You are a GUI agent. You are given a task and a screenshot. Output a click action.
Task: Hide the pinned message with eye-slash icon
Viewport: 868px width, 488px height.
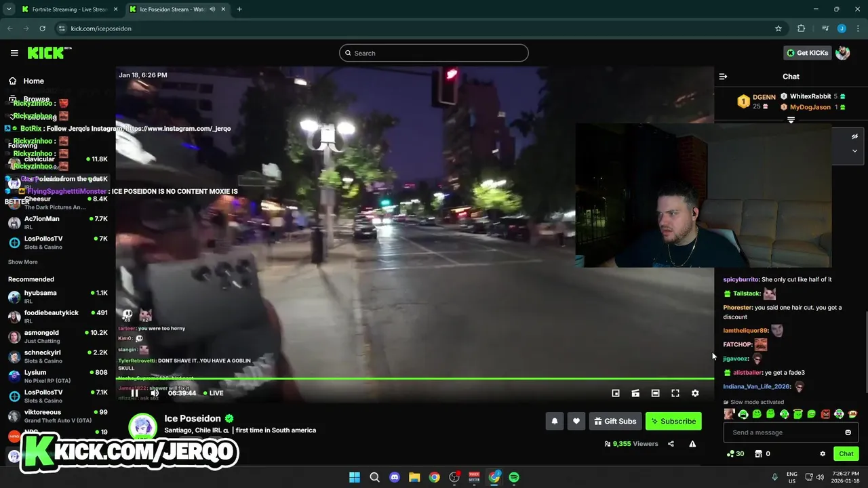pyautogui.click(x=854, y=136)
